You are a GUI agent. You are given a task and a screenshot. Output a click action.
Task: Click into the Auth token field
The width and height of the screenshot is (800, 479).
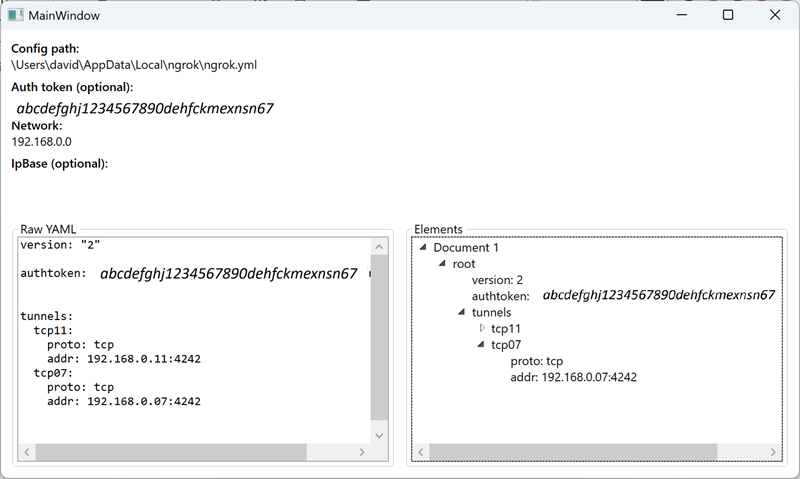[145, 108]
